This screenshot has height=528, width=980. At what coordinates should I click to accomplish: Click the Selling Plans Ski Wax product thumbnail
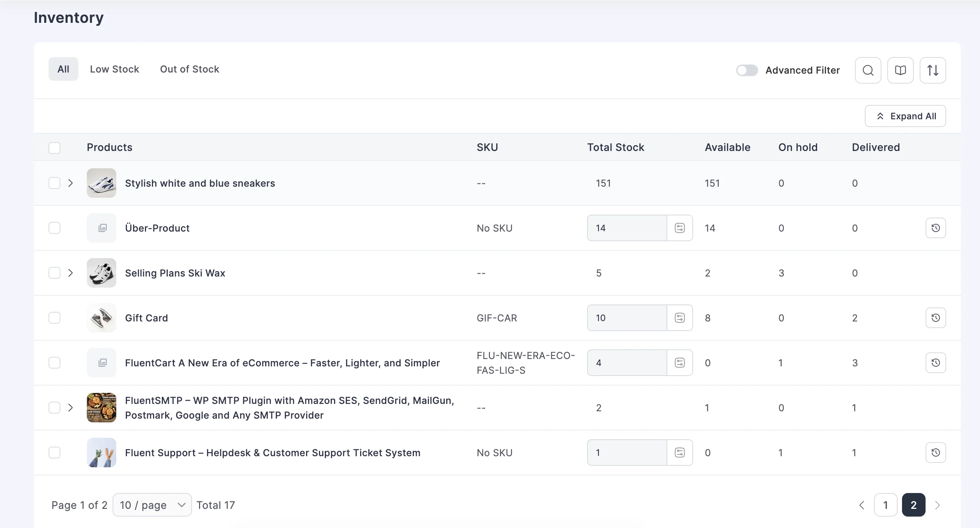point(101,272)
